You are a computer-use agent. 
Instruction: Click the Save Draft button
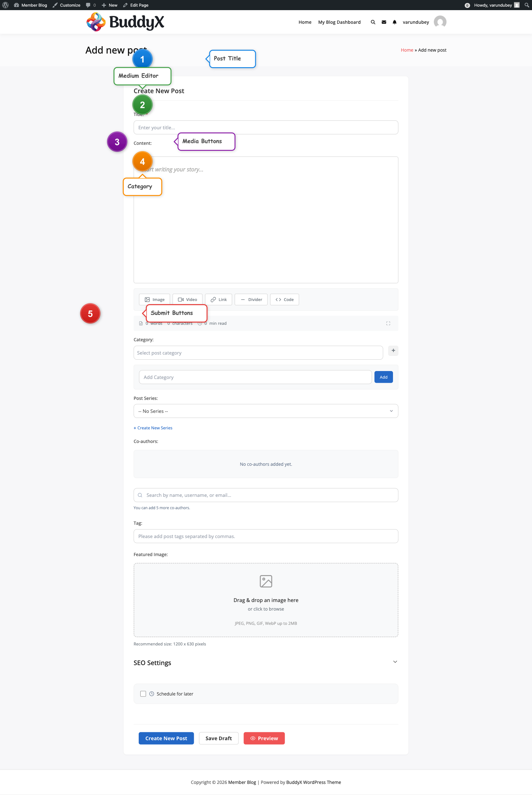tap(218, 738)
